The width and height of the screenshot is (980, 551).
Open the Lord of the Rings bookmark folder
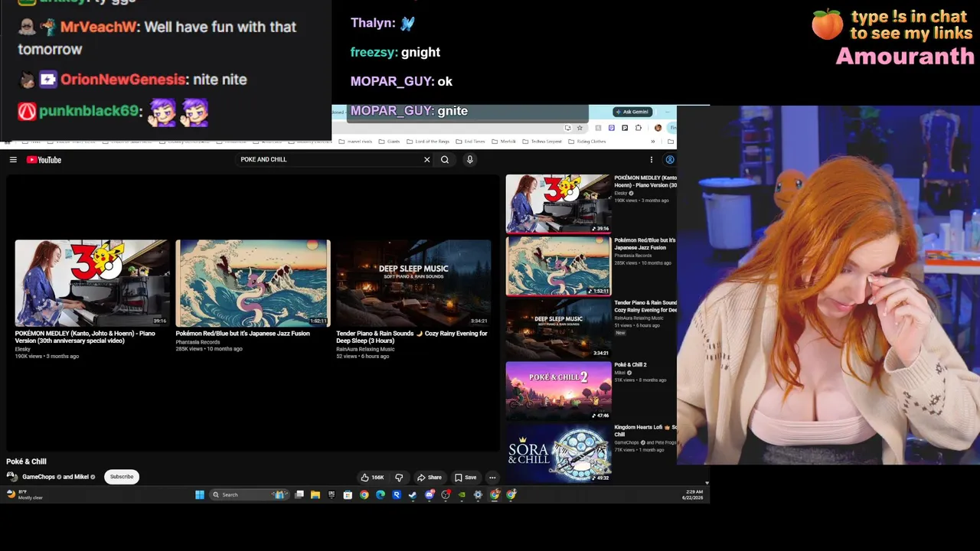429,142
